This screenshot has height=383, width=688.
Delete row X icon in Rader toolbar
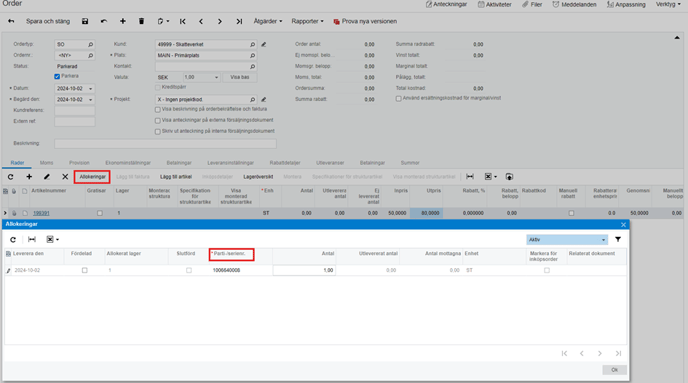tap(65, 176)
